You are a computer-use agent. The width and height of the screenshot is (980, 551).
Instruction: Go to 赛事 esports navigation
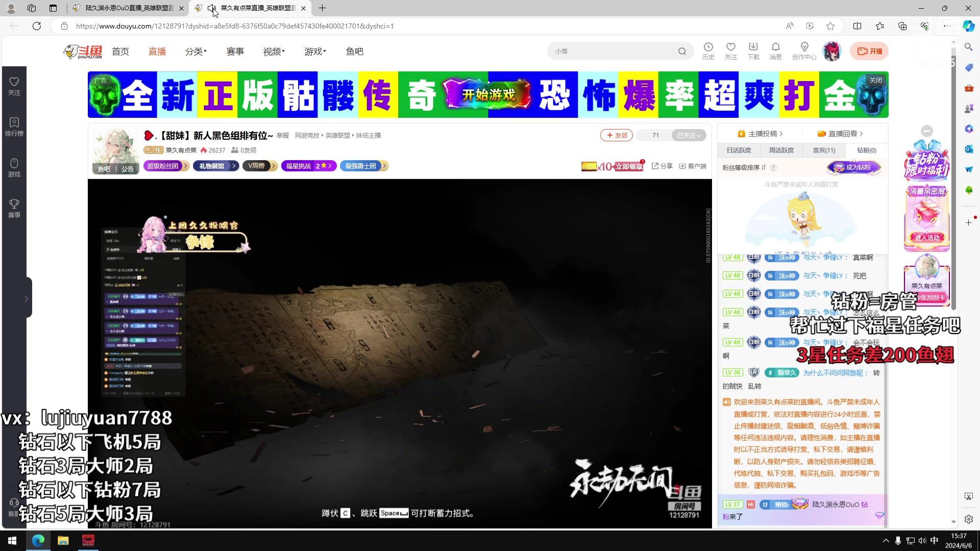235,52
